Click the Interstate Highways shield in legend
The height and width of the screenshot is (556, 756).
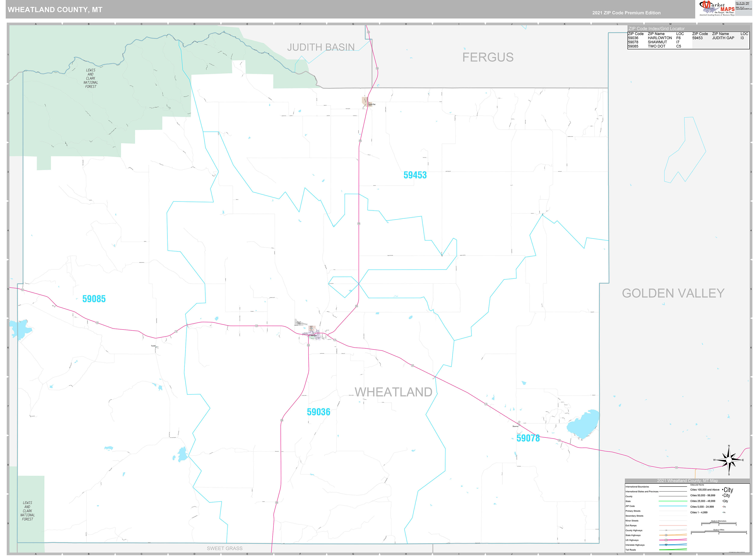[666, 544]
